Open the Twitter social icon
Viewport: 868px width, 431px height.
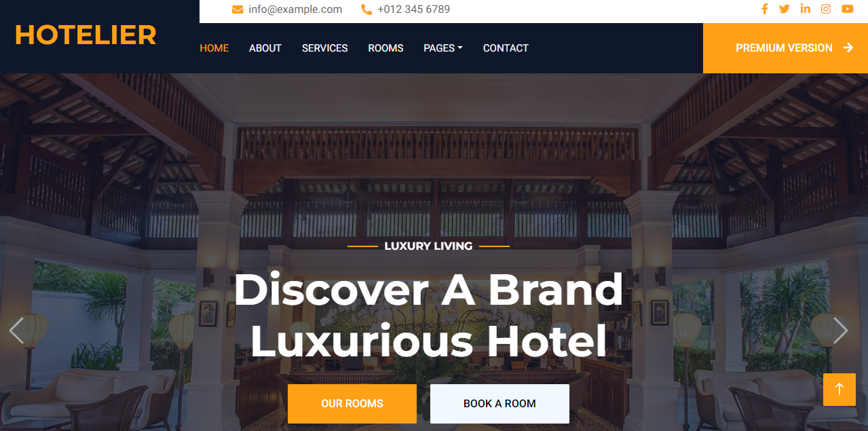pyautogui.click(x=785, y=9)
